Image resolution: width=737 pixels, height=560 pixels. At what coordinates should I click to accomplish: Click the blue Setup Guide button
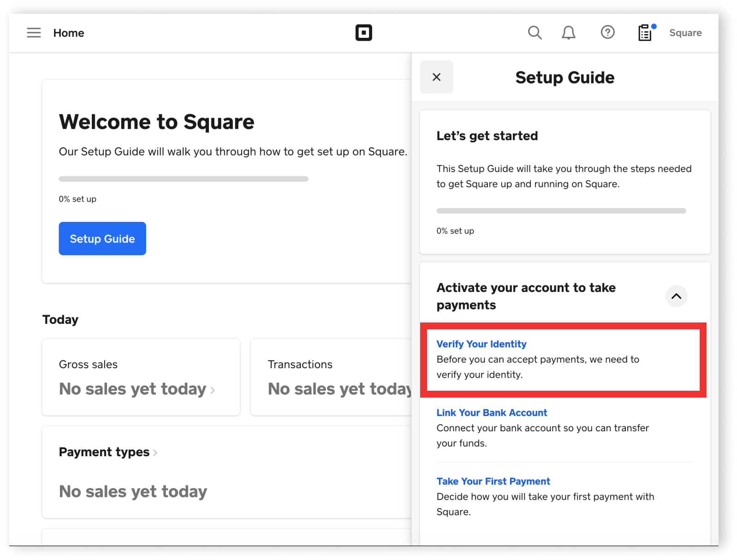coord(102,238)
